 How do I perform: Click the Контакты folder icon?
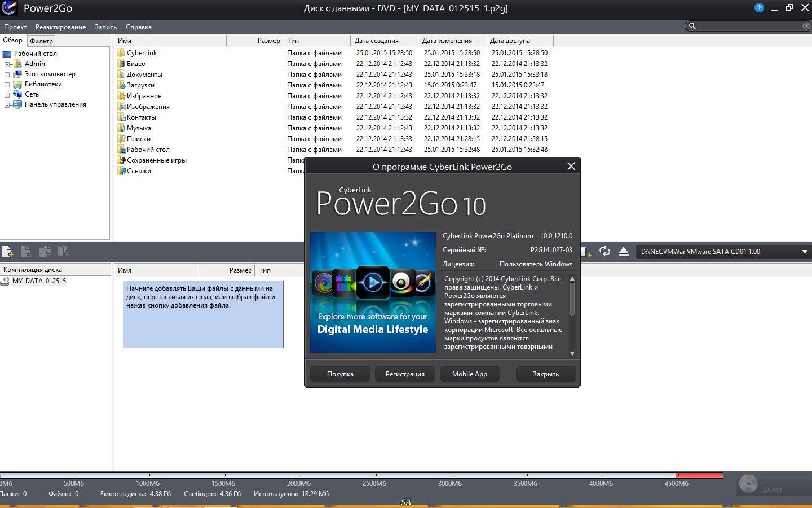[121, 117]
